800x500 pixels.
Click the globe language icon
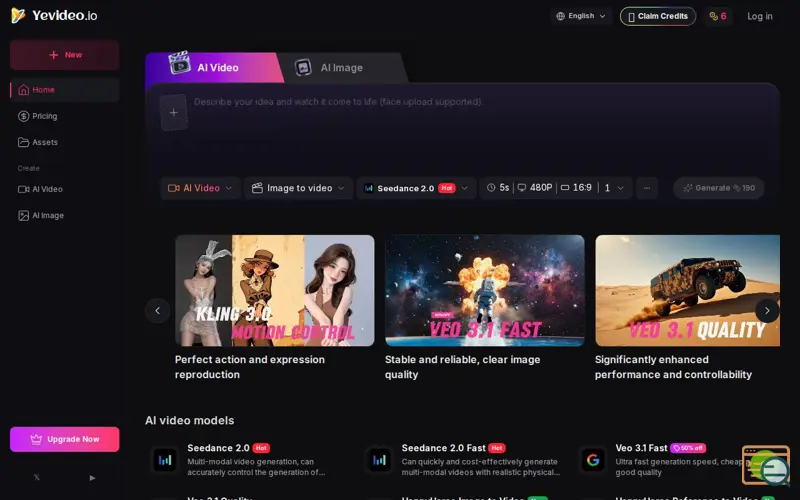[560, 16]
